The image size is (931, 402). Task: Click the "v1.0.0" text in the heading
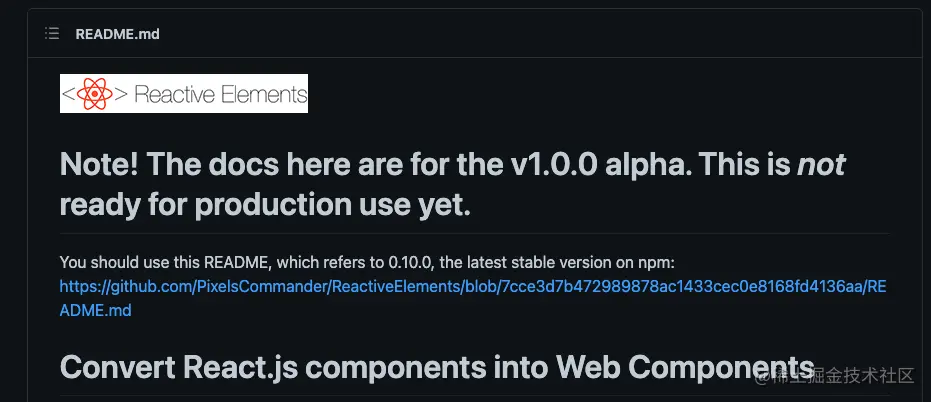(553, 164)
